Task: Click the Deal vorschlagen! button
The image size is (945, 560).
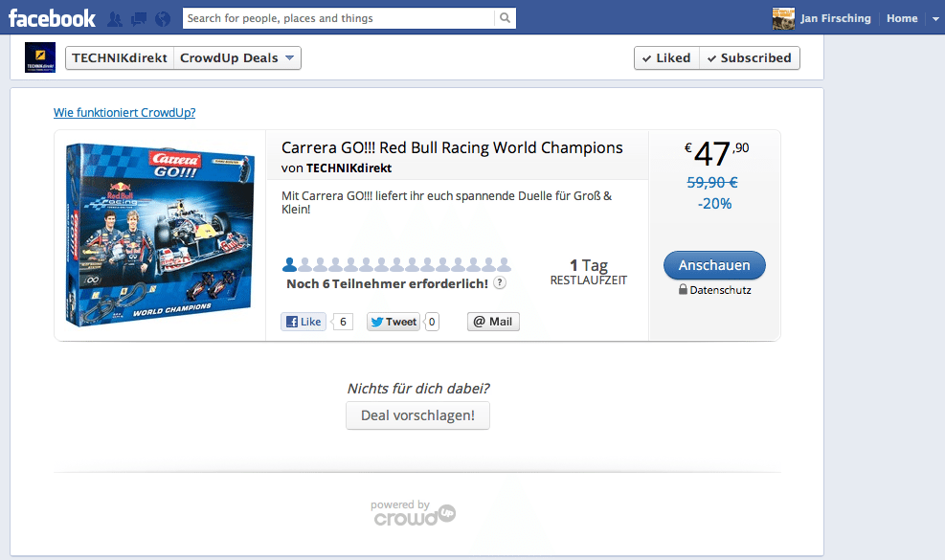Action: point(417,415)
